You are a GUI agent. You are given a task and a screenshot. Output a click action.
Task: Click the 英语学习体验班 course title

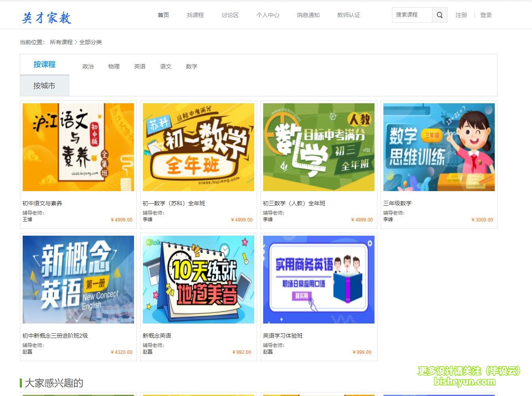click(283, 336)
